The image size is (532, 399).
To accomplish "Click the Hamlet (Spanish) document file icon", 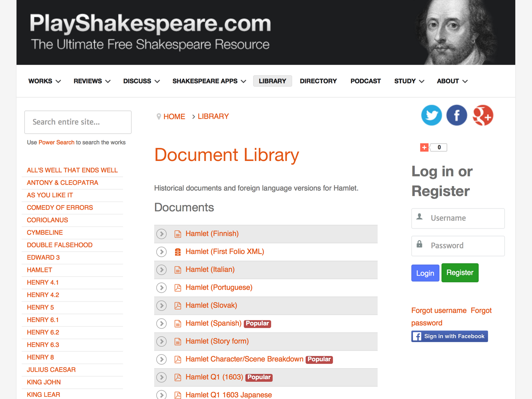I will [x=178, y=324].
